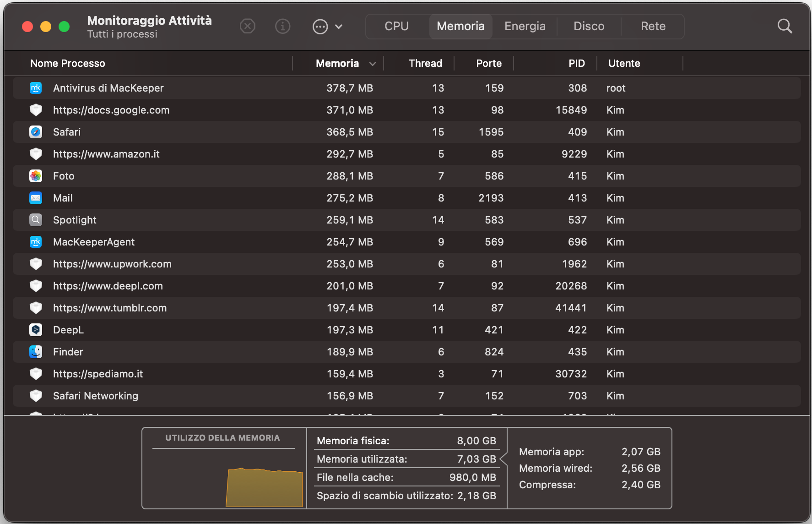The width and height of the screenshot is (812, 524).
Task: Open the Energia tab
Action: coord(525,26)
